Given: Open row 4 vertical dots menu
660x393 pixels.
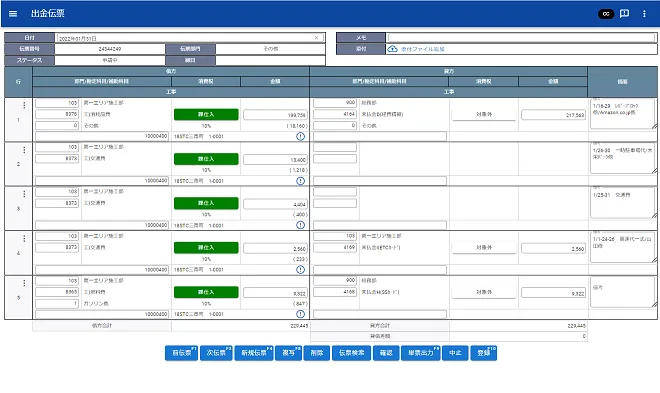Looking at the screenshot, I should [x=24, y=239].
